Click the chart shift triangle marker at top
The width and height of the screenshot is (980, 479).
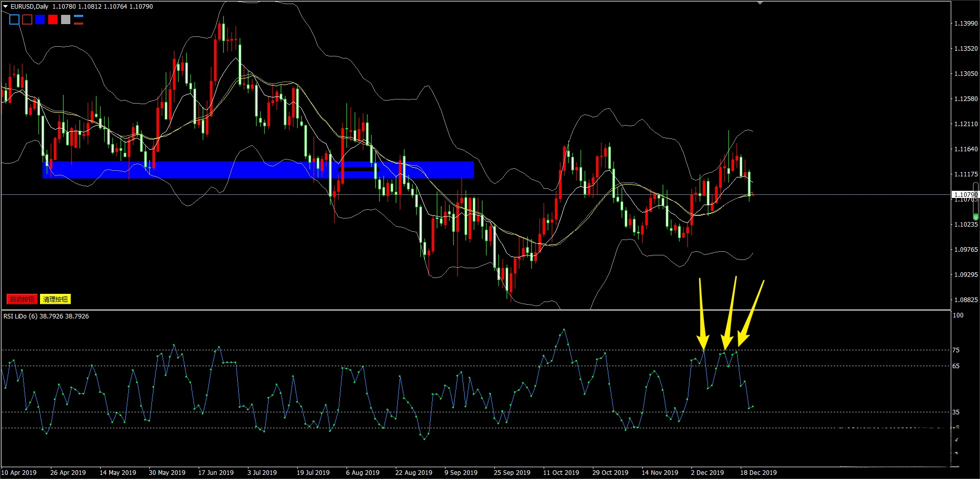pos(760,3)
